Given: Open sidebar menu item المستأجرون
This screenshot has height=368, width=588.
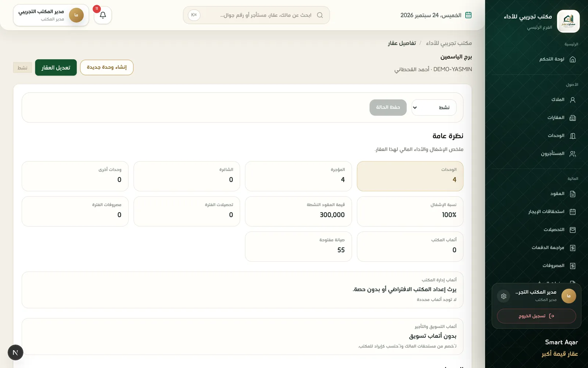Looking at the screenshot, I should pos(536,154).
